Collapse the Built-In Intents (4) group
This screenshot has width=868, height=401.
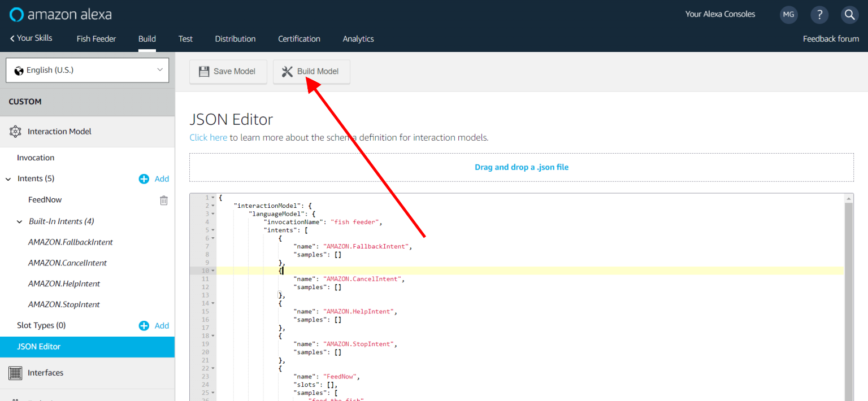[19, 221]
